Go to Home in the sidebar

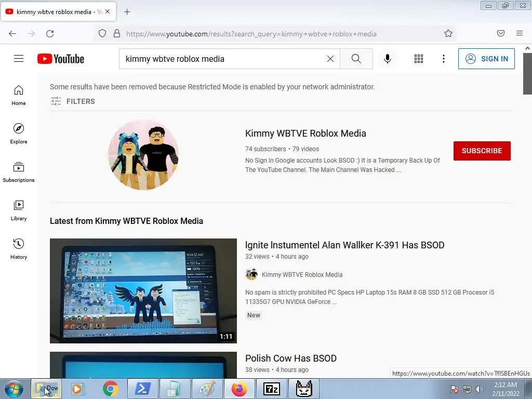[19, 96]
